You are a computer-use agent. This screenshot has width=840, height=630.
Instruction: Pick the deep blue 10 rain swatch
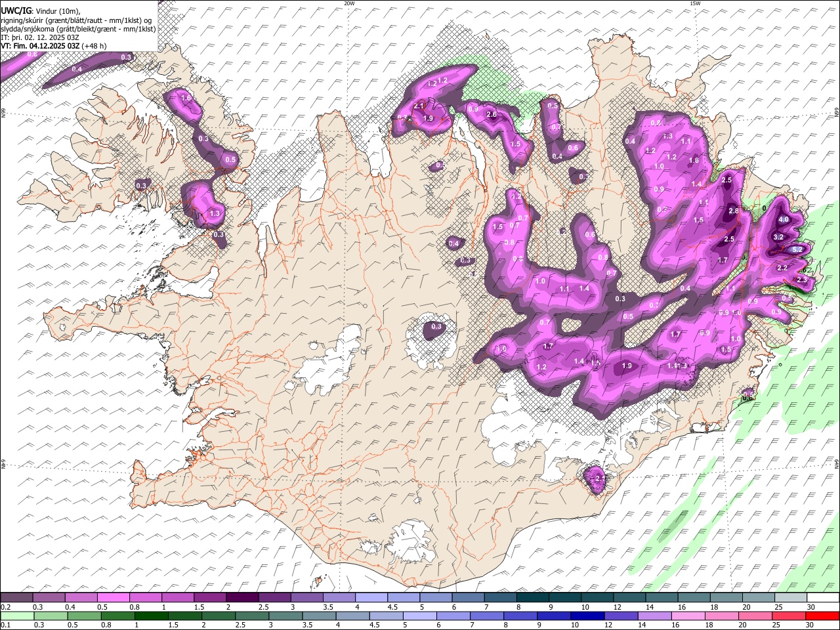pyautogui.click(x=587, y=616)
